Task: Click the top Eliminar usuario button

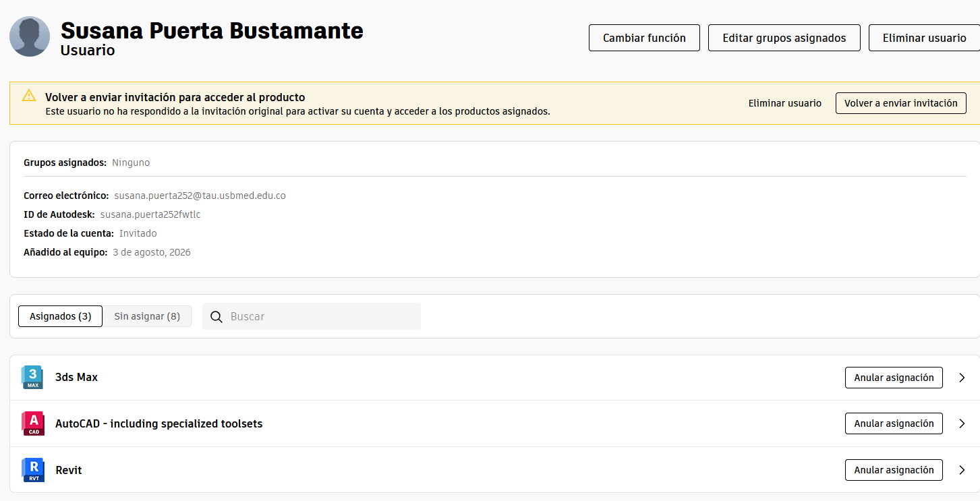Action: [924, 38]
